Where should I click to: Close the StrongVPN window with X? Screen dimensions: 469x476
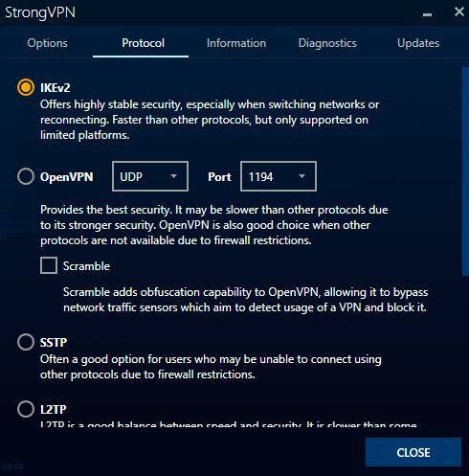point(459,11)
